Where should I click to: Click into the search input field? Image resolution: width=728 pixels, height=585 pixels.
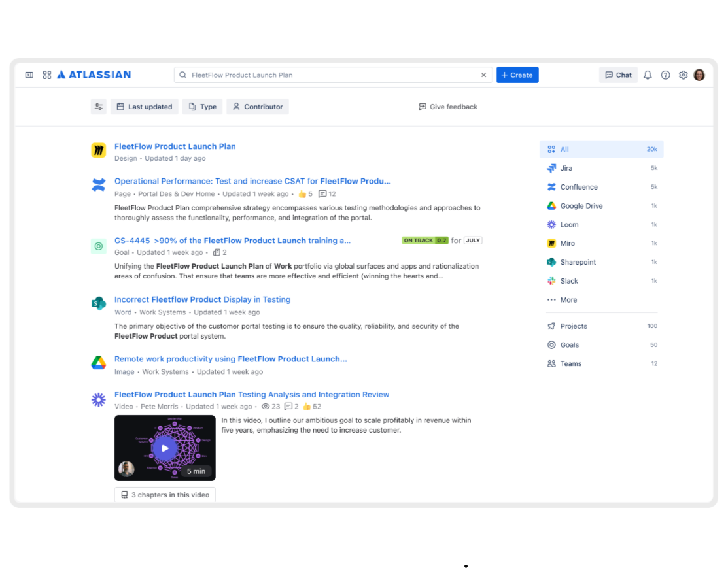tap(333, 75)
